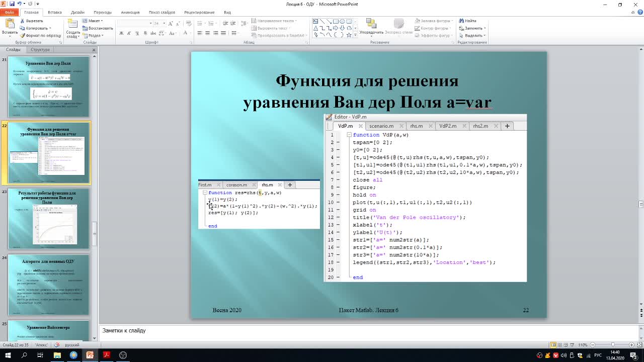This screenshot has width=644, height=362.
Task: Click Найти to find text
Action: pyautogui.click(x=467, y=21)
